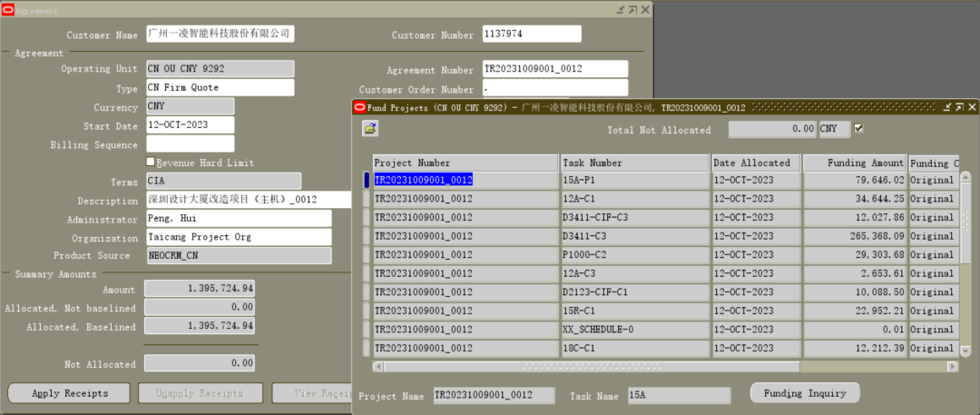Click the highlighted project number in first row
The image size is (980, 415).
coord(423,181)
